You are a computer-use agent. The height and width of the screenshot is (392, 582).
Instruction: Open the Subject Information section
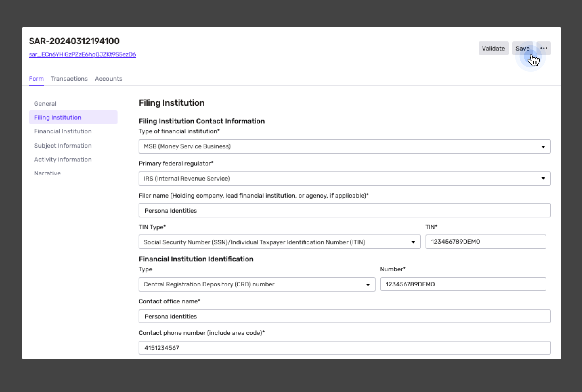(x=63, y=146)
